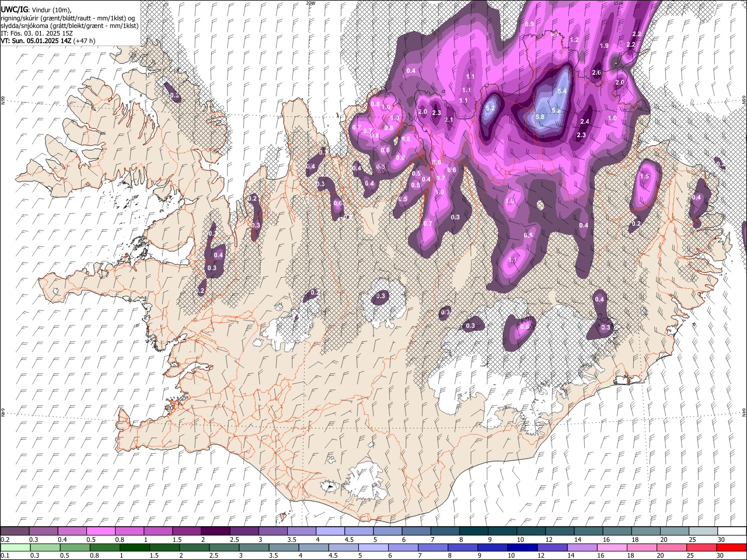Pick the white swatch labelled 30 in snow scale
Image resolution: width=747 pixels, height=560 pixels.
pos(731,531)
